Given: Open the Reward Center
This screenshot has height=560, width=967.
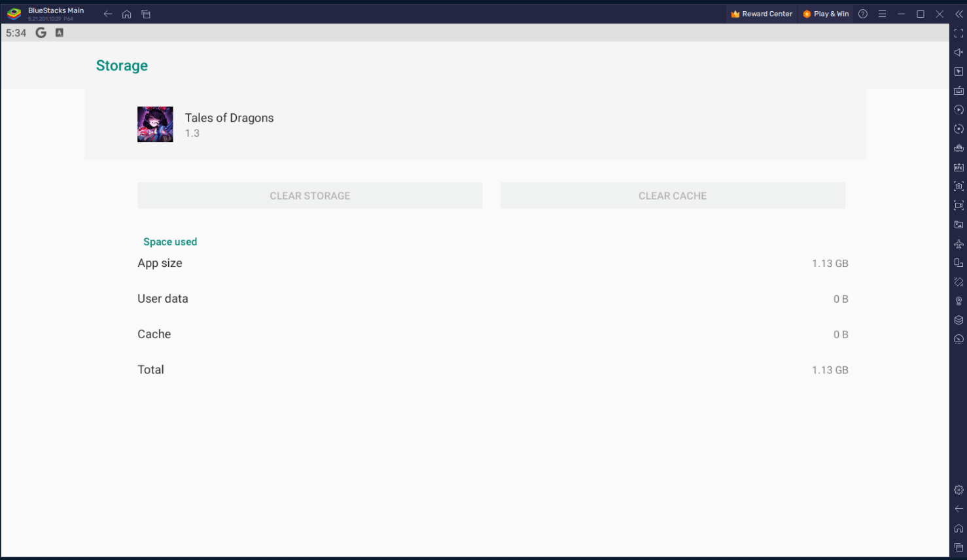Looking at the screenshot, I should point(762,14).
